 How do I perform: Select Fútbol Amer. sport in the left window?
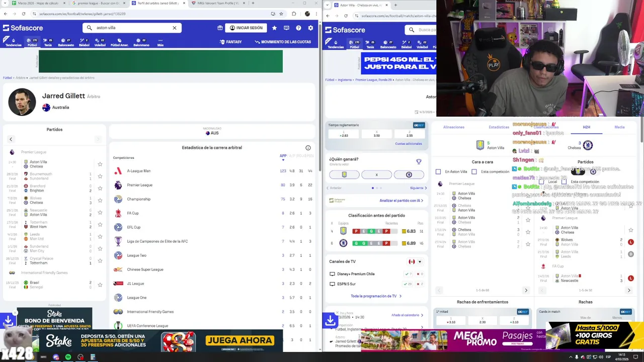click(119, 42)
